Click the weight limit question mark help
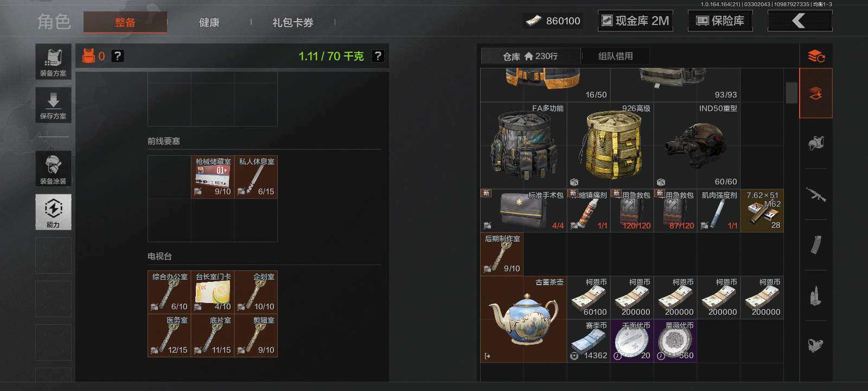The image size is (868, 391). pos(378,56)
